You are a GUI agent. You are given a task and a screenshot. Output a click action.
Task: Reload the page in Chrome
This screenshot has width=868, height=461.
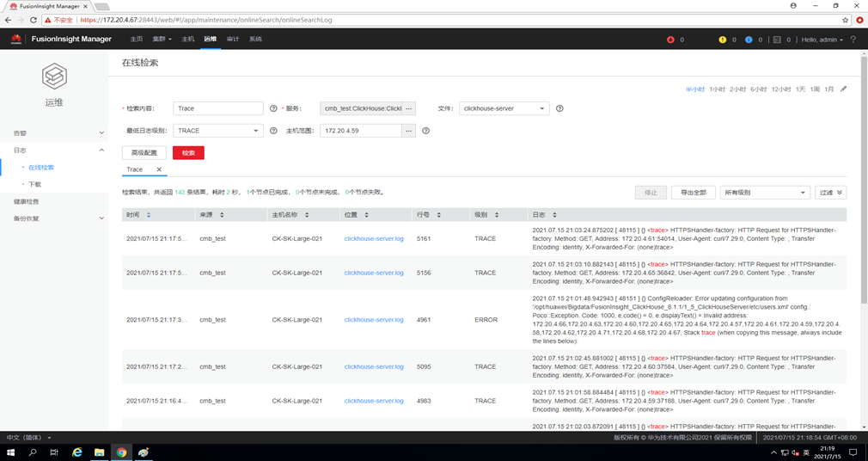tap(34, 20)
